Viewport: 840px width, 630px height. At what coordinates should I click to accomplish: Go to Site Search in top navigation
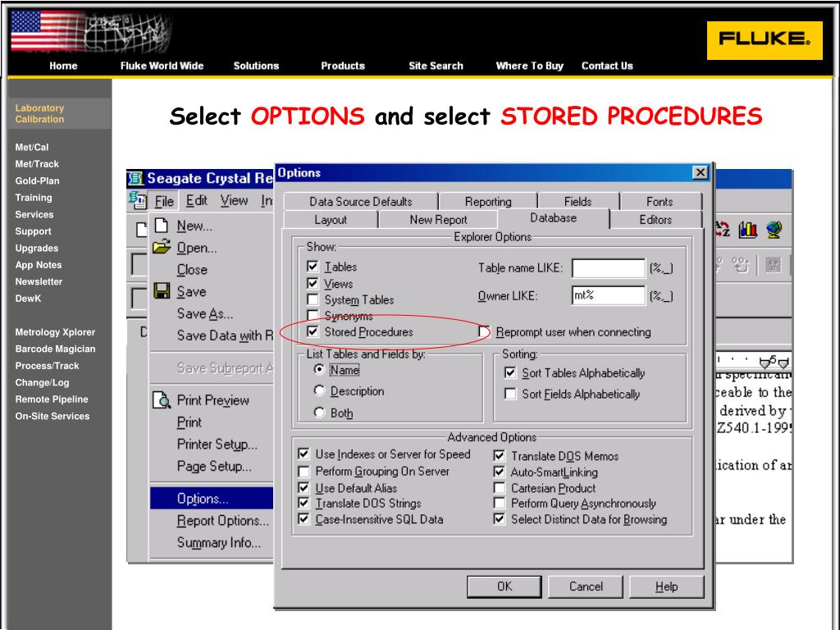(436, 66)
